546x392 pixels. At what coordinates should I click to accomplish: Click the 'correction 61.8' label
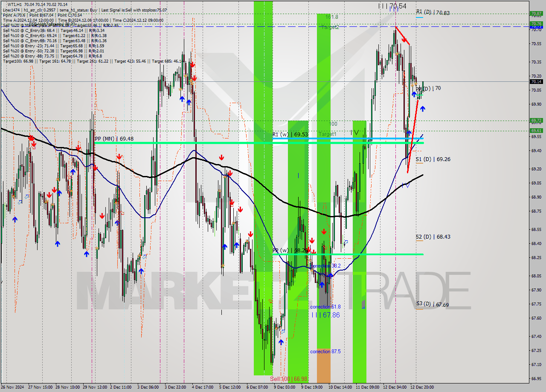click(x=325, y=306)
